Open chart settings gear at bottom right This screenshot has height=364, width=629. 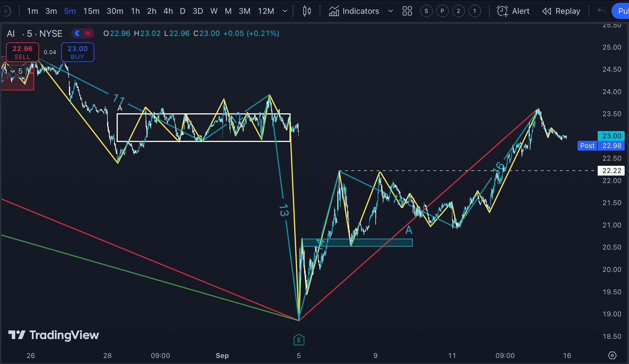(612, 355)
